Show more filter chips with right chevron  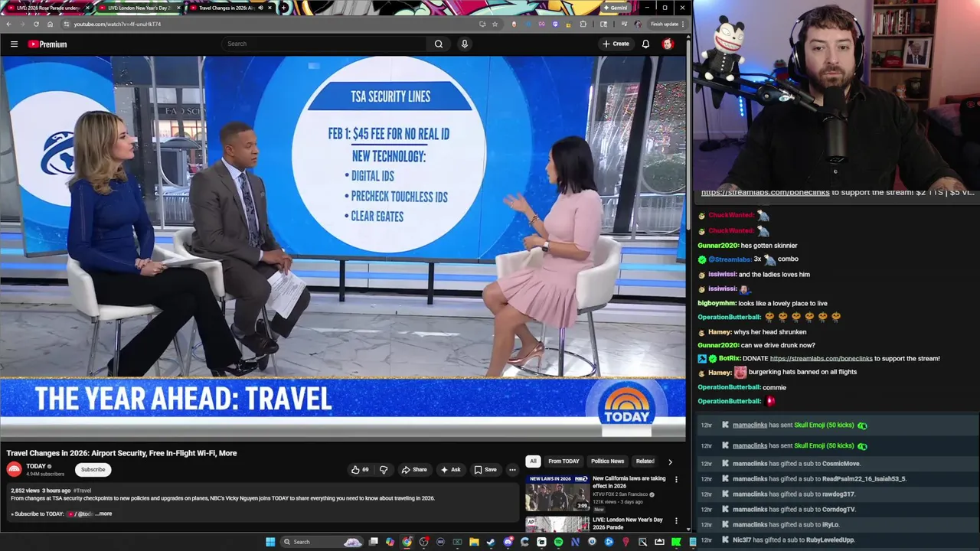(670, 461)
